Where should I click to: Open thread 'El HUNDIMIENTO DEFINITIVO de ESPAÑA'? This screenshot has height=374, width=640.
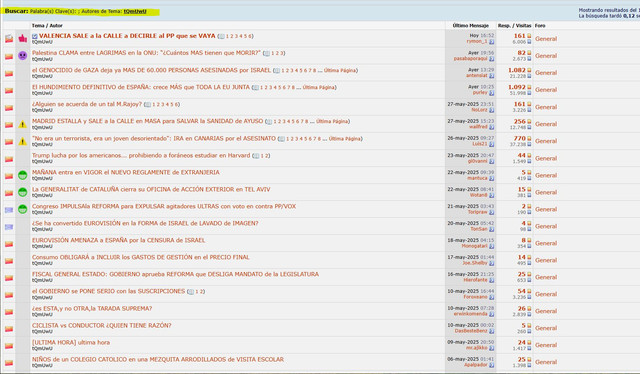pyautogui.click(x=141, y=87)
